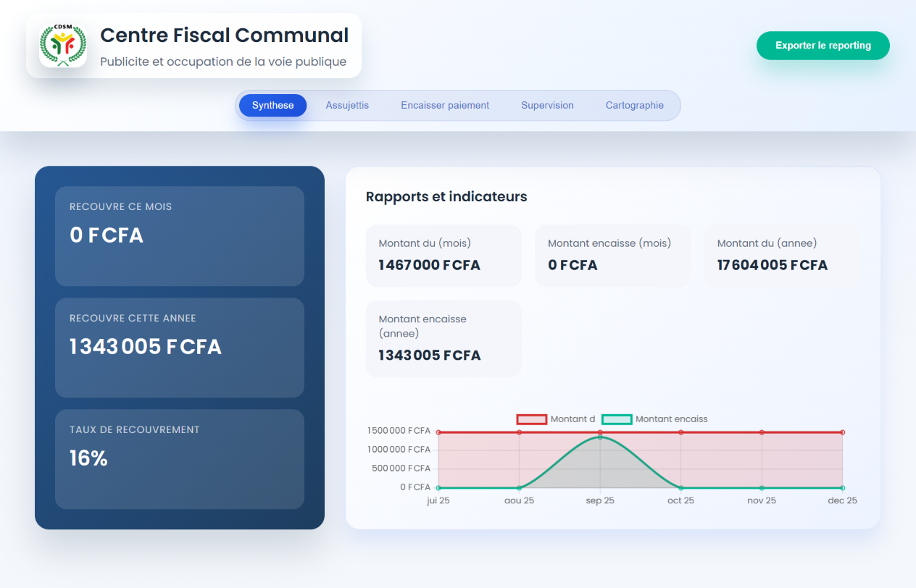Click the green curve peak at sep 25
This screenshot has width=916, height=588.
point(599,435)
